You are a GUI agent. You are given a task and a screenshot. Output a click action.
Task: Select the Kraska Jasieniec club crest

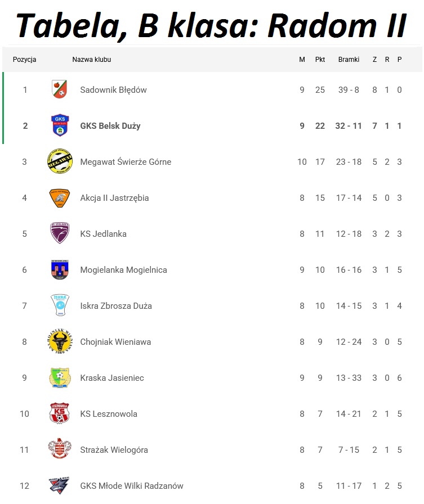[x=59, y=377]
